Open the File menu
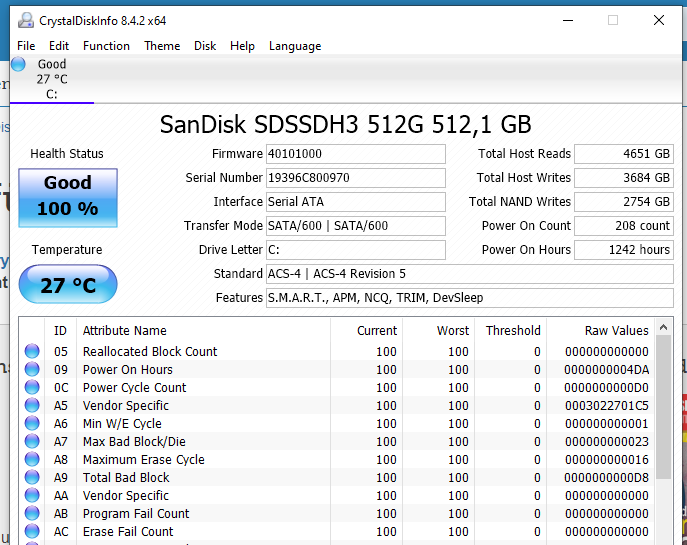 click(26, 46)
